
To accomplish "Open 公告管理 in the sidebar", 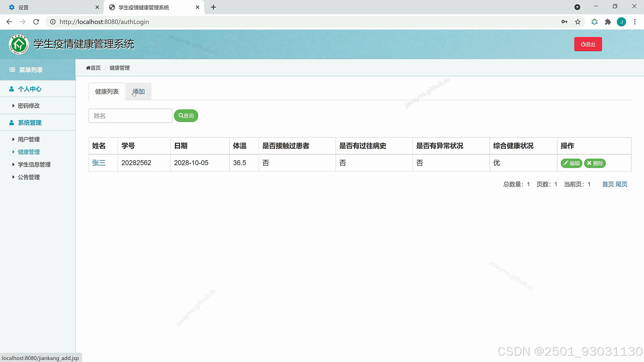I will tap(29, 177).
